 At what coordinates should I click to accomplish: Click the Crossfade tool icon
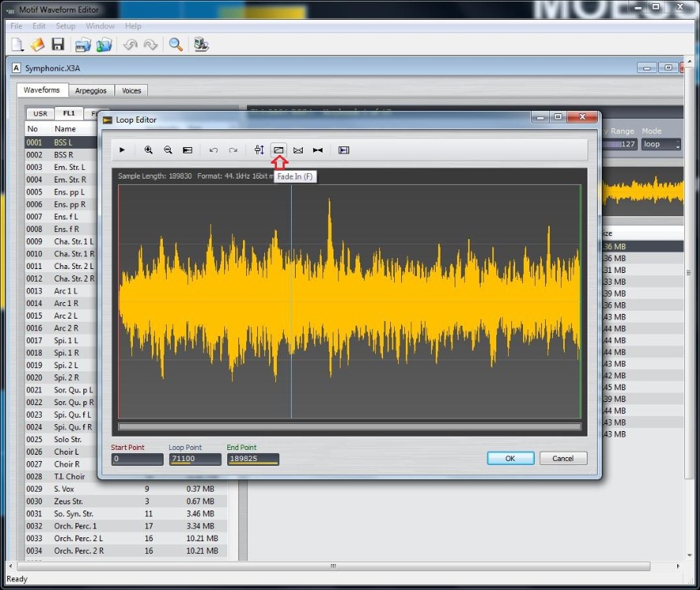[x=298, y=150]
